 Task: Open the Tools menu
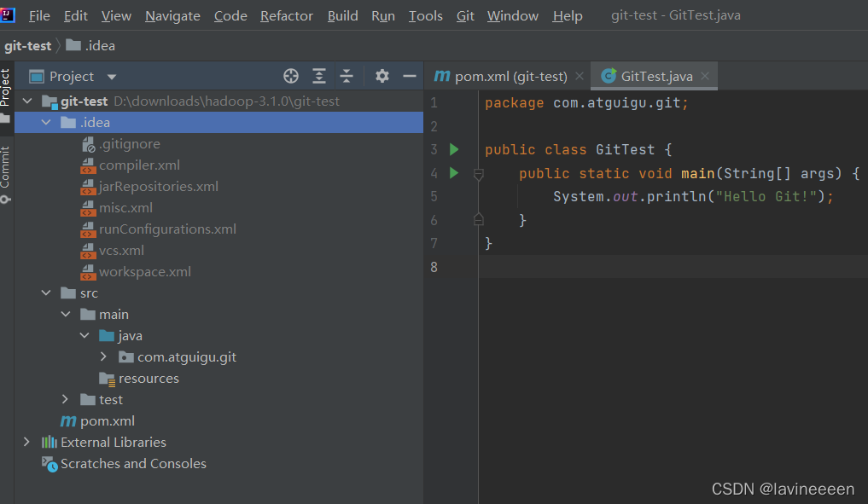click(426, 15)
